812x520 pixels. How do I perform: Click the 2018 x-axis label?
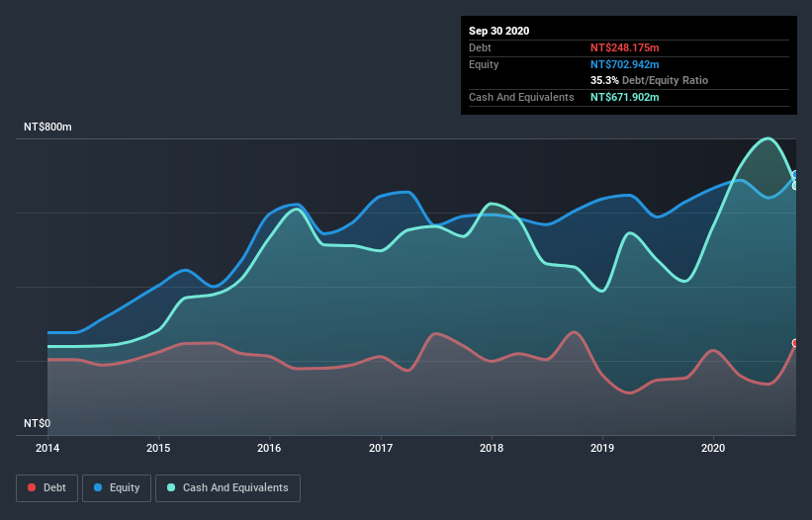pyautogui.click(x=492, y=448)
